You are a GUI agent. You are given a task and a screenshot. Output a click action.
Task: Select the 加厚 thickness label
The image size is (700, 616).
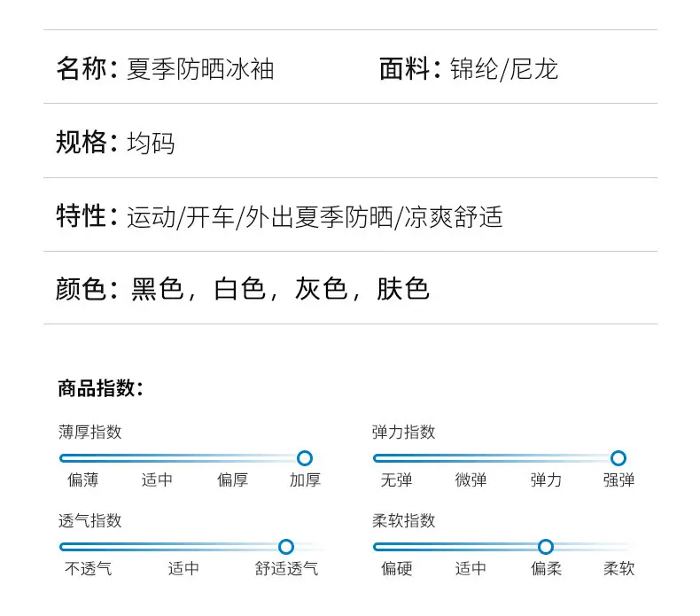[305, 480]
